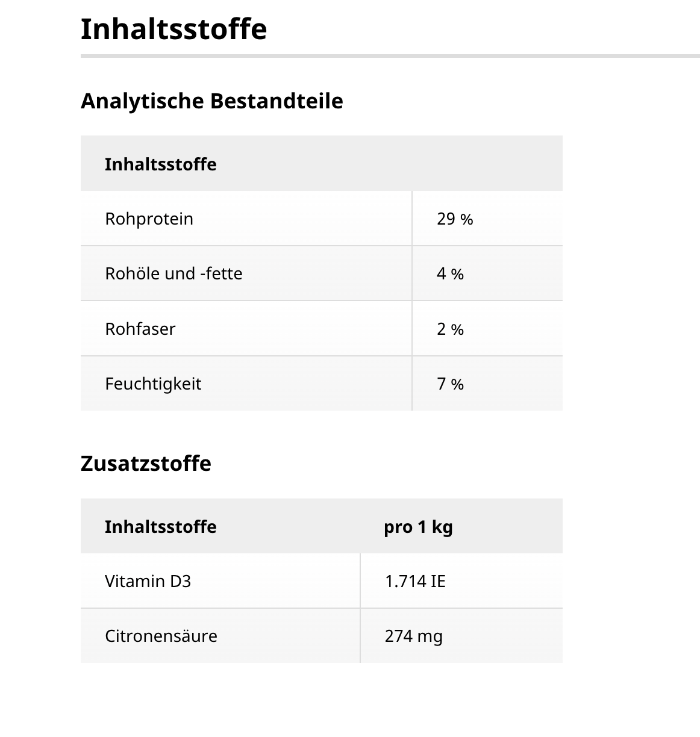Screen dimensions: 700x737
Task: Click the Analytische Bestandteile subheading
Action: 211,101
